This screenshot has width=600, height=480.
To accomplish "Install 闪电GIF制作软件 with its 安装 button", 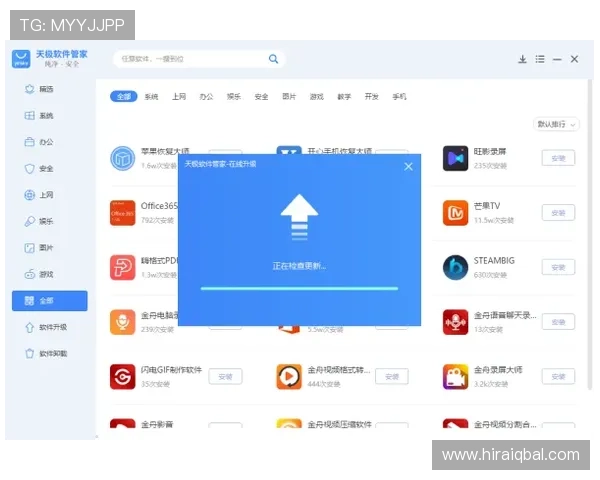I will click(225, 377).
